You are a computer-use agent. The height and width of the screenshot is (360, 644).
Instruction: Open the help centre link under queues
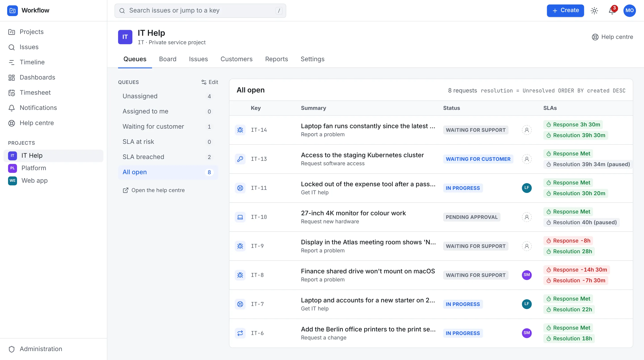153,190
